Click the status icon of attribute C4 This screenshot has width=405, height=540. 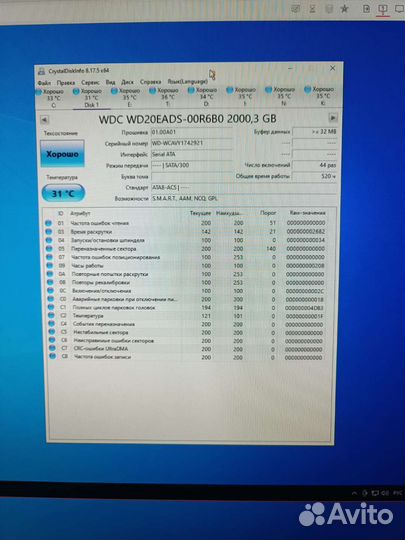coord(52,324)
